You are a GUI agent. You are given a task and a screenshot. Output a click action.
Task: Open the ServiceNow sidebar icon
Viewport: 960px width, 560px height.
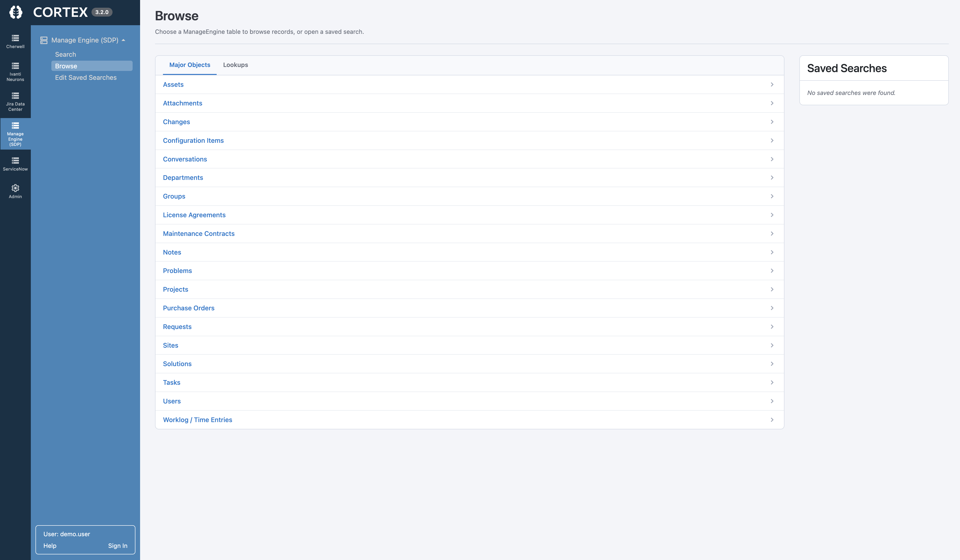click(x=15, y=164)
